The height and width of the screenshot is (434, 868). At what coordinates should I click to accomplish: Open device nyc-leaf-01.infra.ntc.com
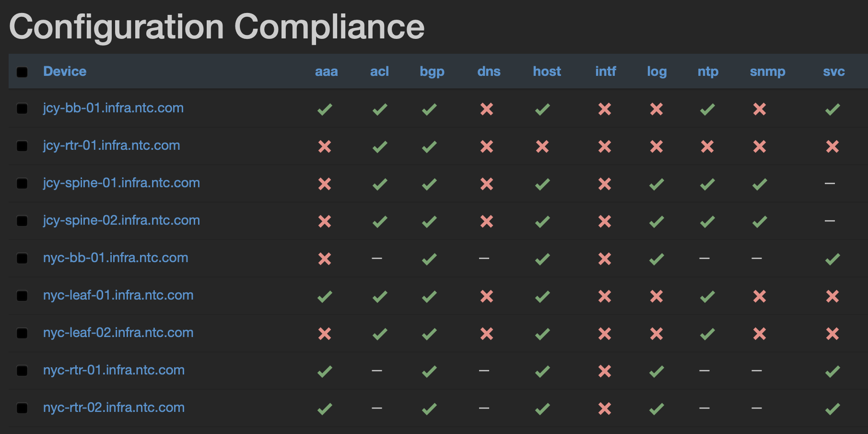pos(118,295)
